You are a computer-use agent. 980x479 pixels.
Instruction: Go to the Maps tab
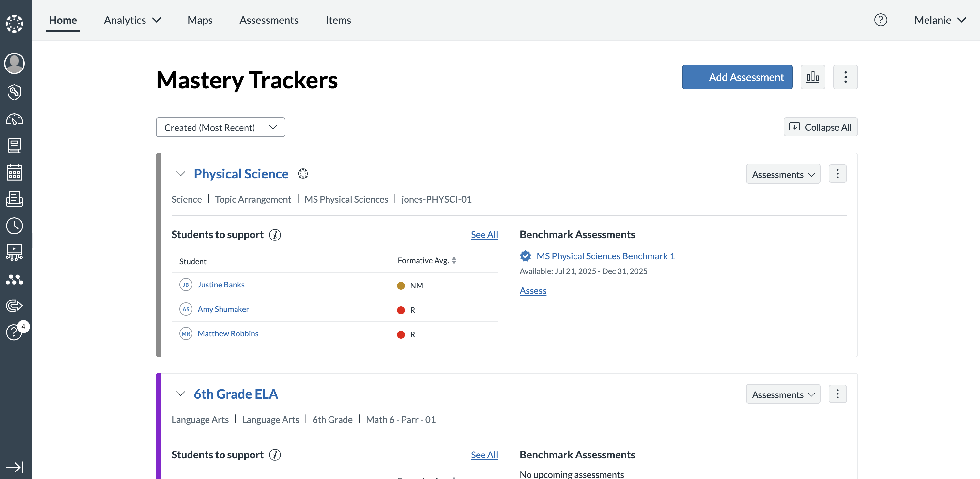tap(200, 20)
